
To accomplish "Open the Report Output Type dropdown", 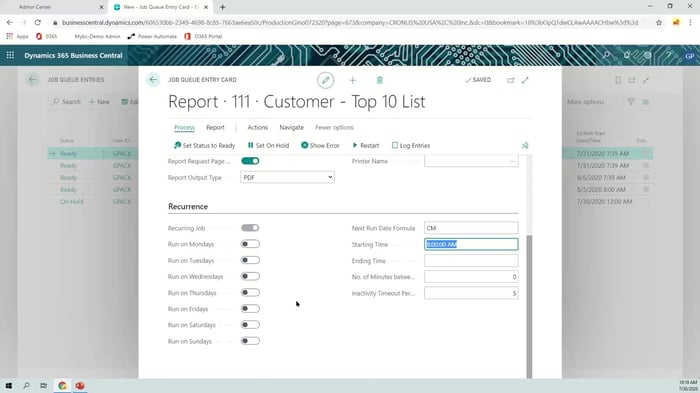I will 288,177.
